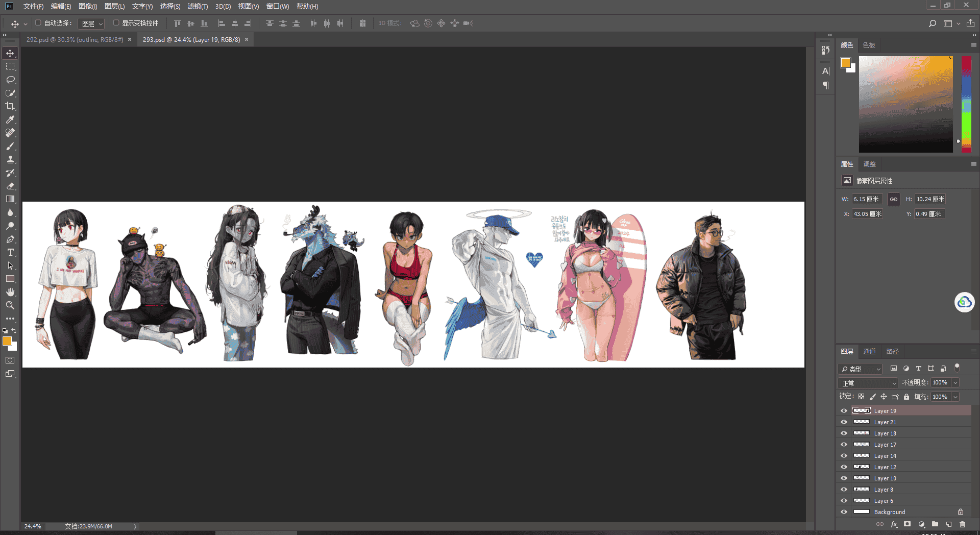Select the Crop tool
Viewport: 980px width, 535px height.
10,106
